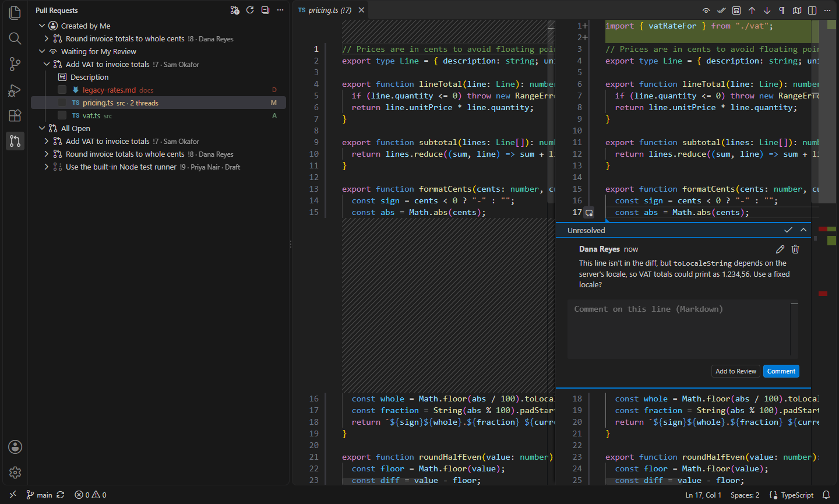
Task: Click the double-check mark toolbar icon
Action: pyautogui.click(x=721, y=10)
